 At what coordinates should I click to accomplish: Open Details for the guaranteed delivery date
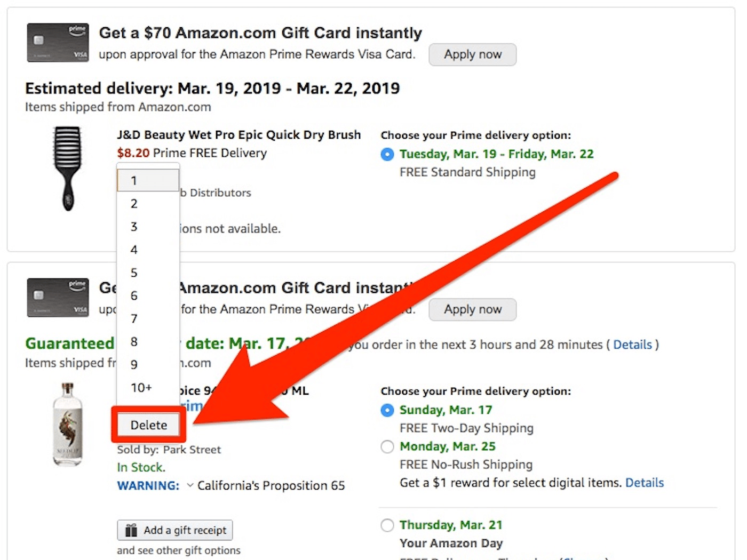point(633,345)
